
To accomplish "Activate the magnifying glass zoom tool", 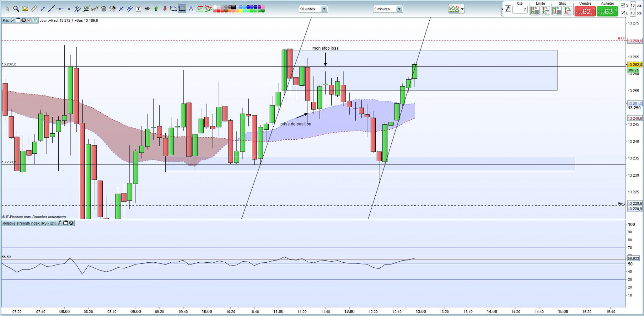I will click(x=16, y=9).
